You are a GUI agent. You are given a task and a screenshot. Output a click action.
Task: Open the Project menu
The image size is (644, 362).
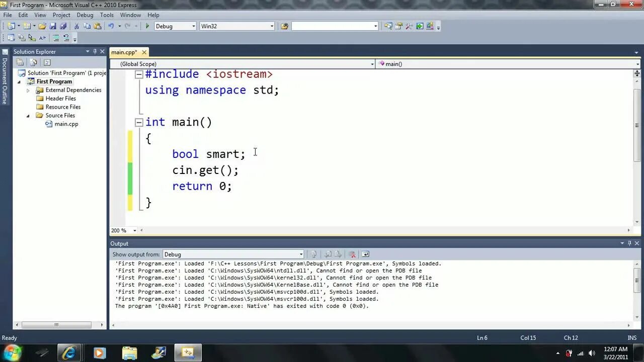[61, 15]
